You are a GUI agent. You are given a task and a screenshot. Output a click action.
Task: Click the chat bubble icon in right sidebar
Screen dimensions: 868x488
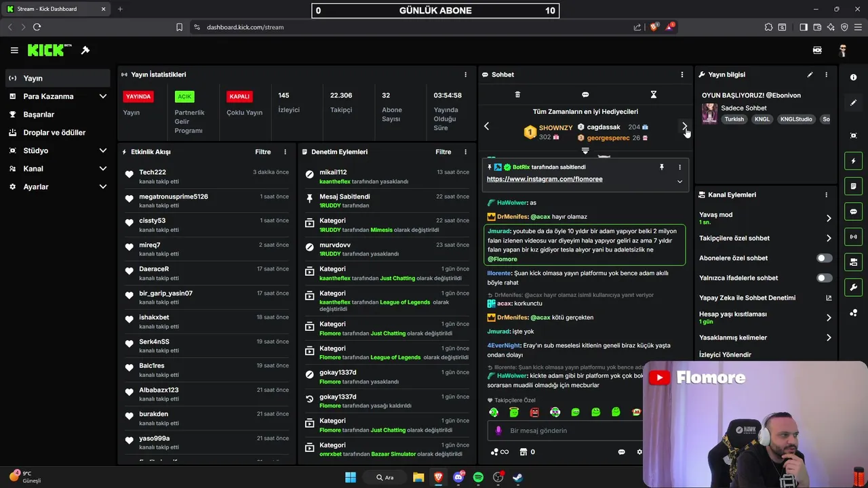(853, 211)
